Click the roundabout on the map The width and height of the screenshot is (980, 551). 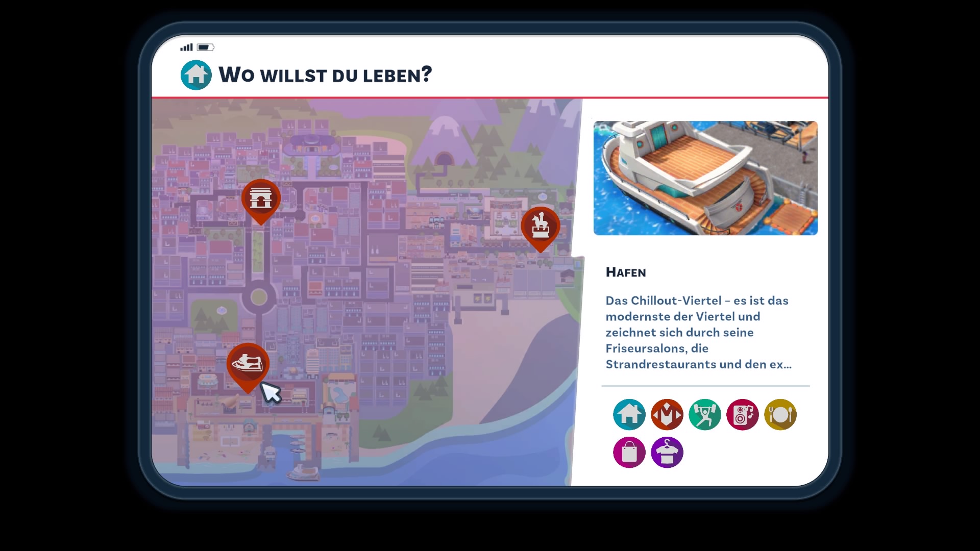pyautogui.click(x=259, y=296)
